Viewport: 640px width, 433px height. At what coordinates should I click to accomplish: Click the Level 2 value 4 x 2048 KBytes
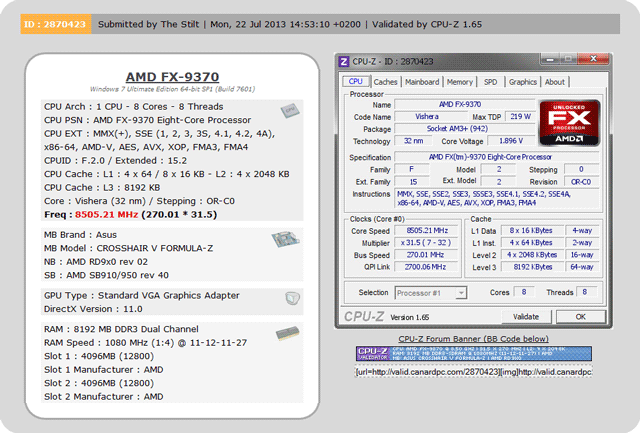point(531,255)
